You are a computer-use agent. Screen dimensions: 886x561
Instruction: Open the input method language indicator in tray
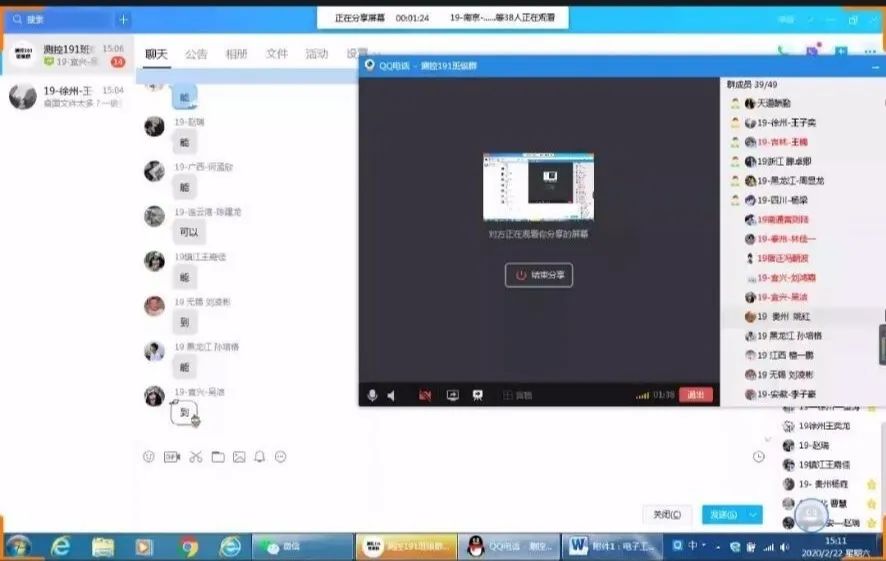pyautogui.click(x=692, y=547)
